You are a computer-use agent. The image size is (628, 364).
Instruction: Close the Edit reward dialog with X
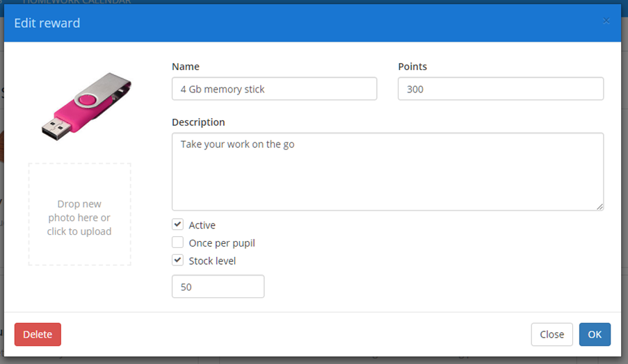click(606, 22)
